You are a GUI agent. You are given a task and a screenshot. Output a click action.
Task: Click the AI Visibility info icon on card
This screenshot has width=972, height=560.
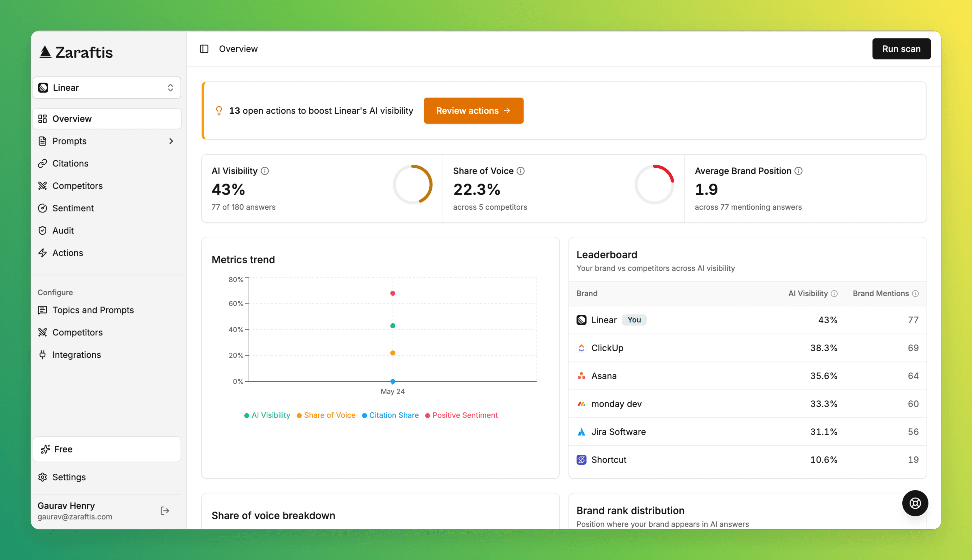click(265, 171)
